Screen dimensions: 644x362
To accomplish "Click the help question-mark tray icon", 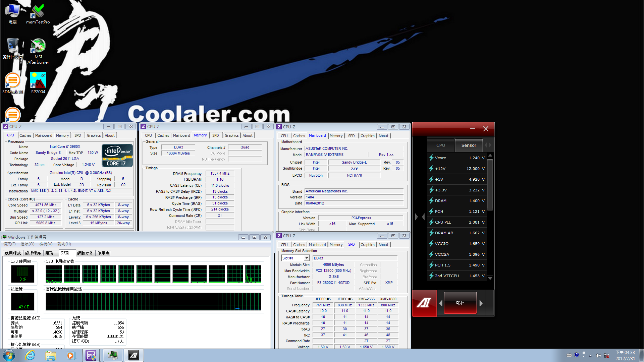I will coord(577,355).
